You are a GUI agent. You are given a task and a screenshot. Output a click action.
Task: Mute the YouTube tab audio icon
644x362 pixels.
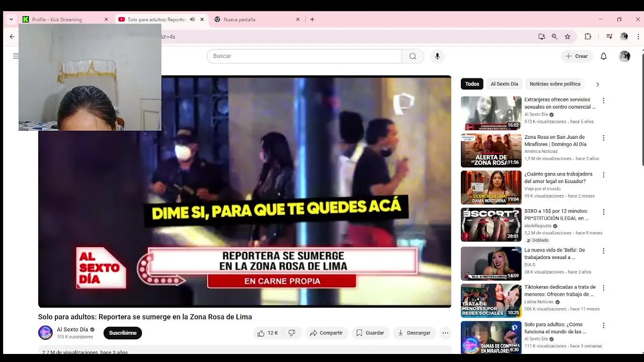tap(192, 20)
